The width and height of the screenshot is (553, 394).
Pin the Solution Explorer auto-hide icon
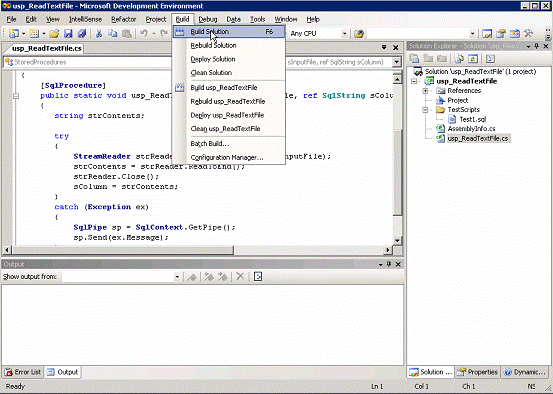tap(537, 46)
